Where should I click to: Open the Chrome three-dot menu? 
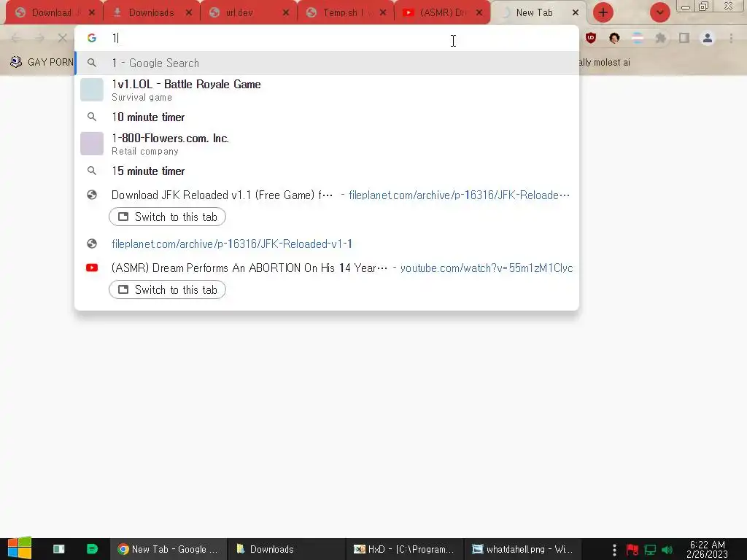(x=731, y=38)
